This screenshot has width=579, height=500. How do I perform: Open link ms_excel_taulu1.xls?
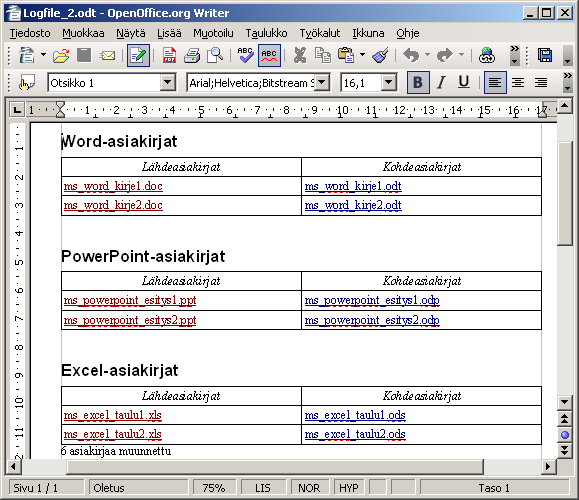pyautogui.click(x=112, y=415)
